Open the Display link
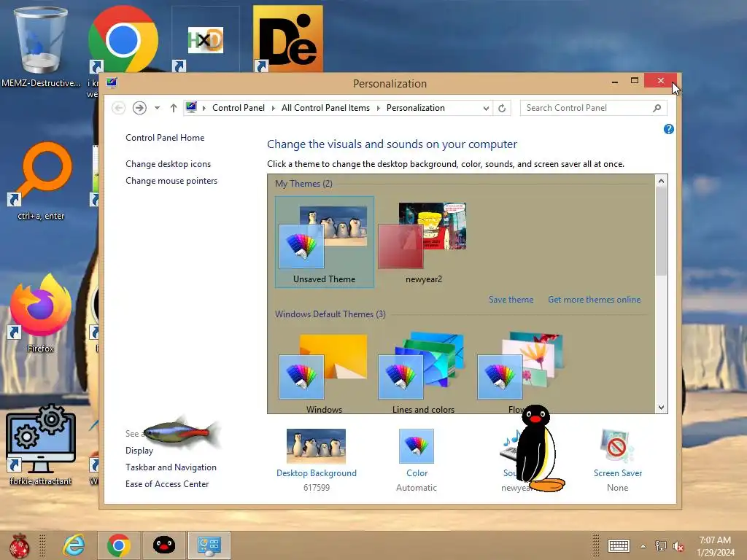The image size is (747, 560). point(139,451)
